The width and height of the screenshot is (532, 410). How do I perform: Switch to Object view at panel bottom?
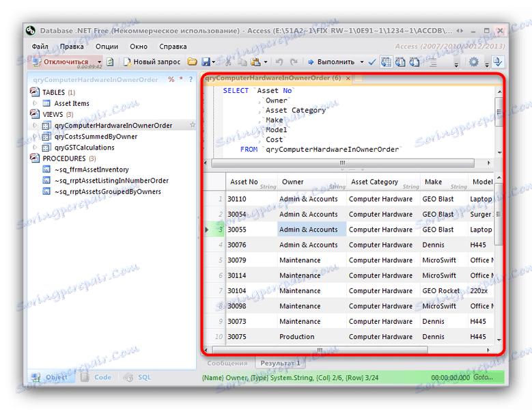[51, 377]
